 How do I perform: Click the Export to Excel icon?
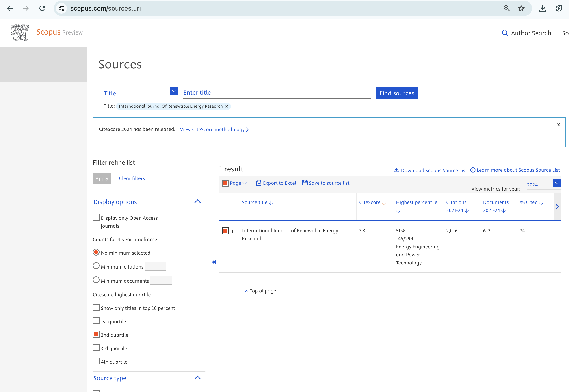point(259,183)
